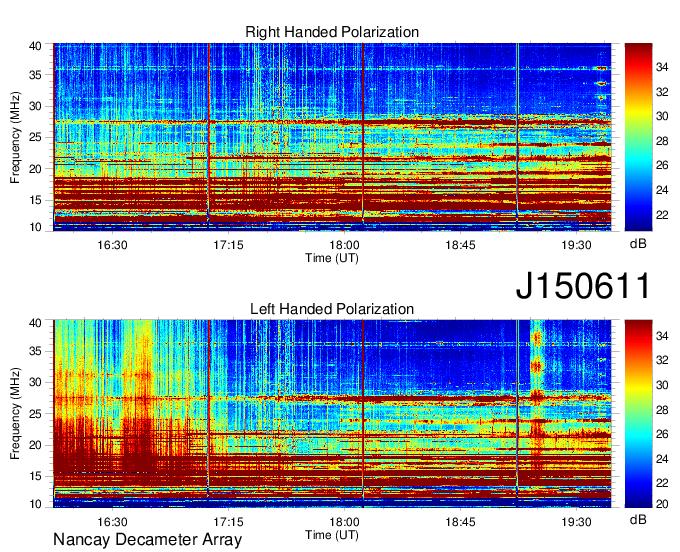Click the 20 MHz tick on Right Handed plot
Image resolution: width=680 pixels, height=552 pixels.
35,169
